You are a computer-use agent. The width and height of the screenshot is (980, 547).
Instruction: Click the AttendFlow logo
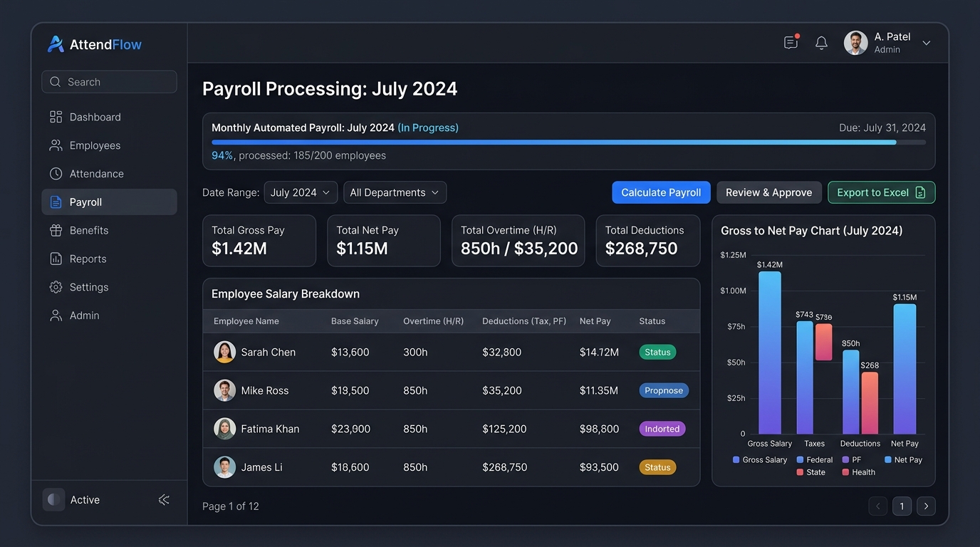point(95,44)
